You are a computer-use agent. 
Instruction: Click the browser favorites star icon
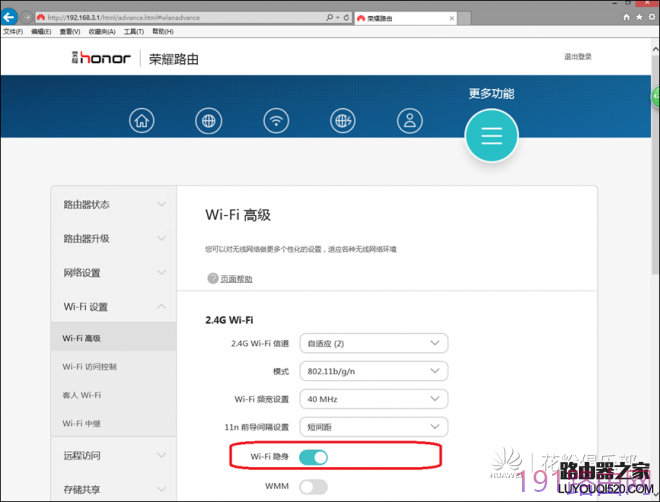coord(639,17)
